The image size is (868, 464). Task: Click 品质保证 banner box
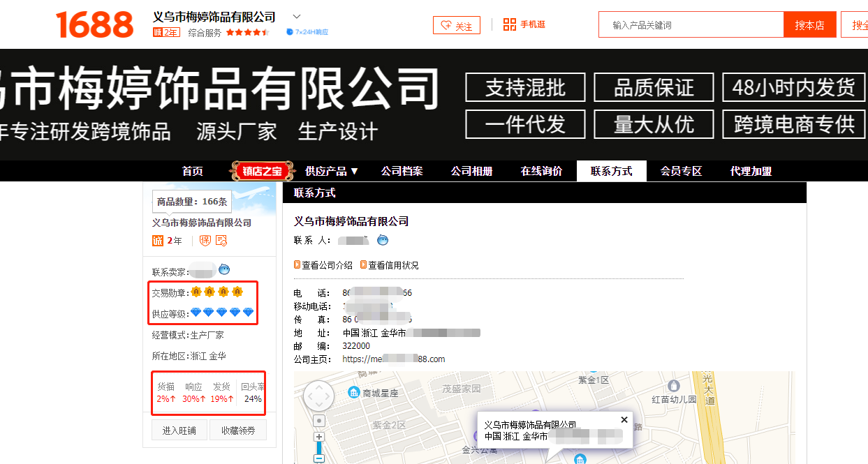(x=654, y=88)
